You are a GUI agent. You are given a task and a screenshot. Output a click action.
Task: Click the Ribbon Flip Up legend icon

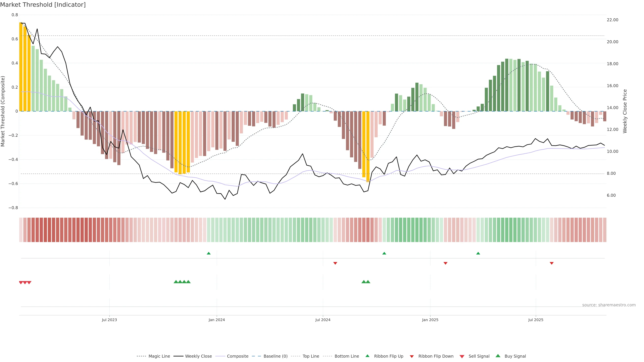[x=367, y=356]
